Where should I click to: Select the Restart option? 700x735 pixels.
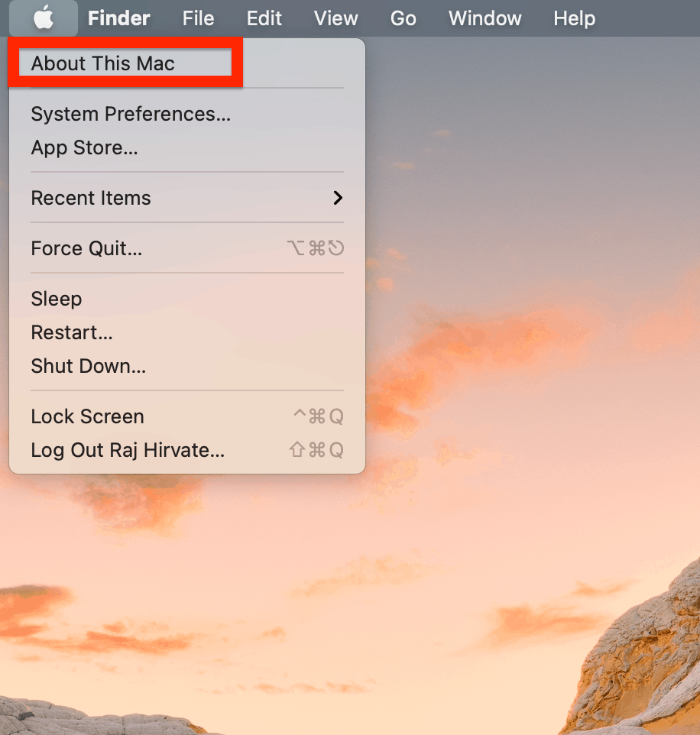click(72, 332)
